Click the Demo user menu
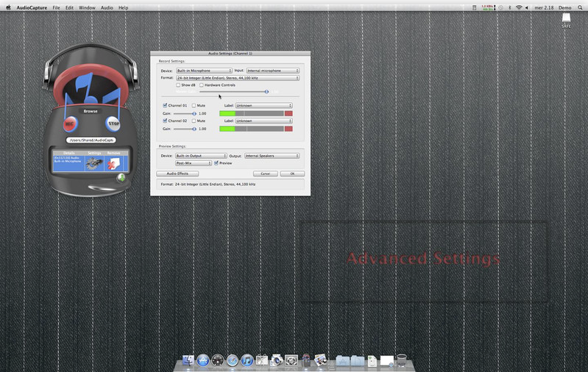This screenshot has width=588, height=372. pos(564,7)
